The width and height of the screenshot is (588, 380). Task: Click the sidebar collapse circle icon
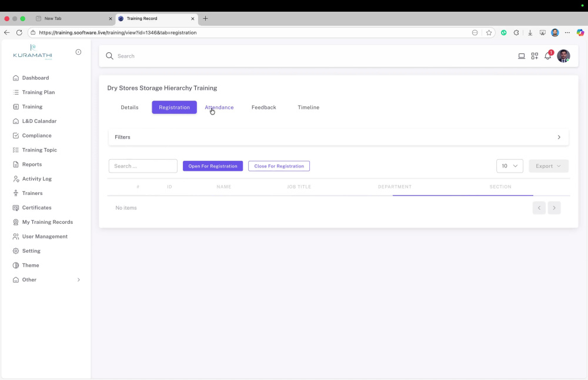[78, 52]
